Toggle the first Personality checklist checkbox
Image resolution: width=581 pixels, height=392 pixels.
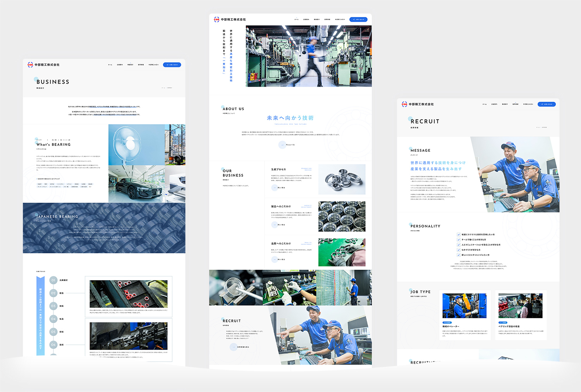[x=459, y=235]
